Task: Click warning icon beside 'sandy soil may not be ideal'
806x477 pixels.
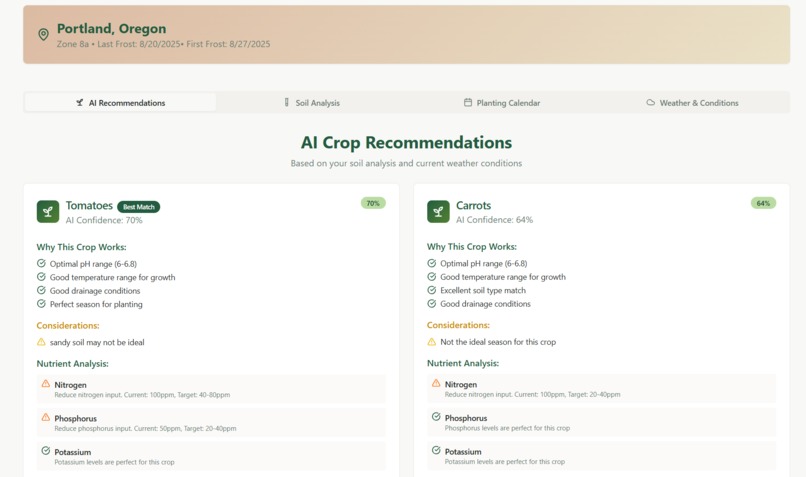Action: click(x=41, y=342)
